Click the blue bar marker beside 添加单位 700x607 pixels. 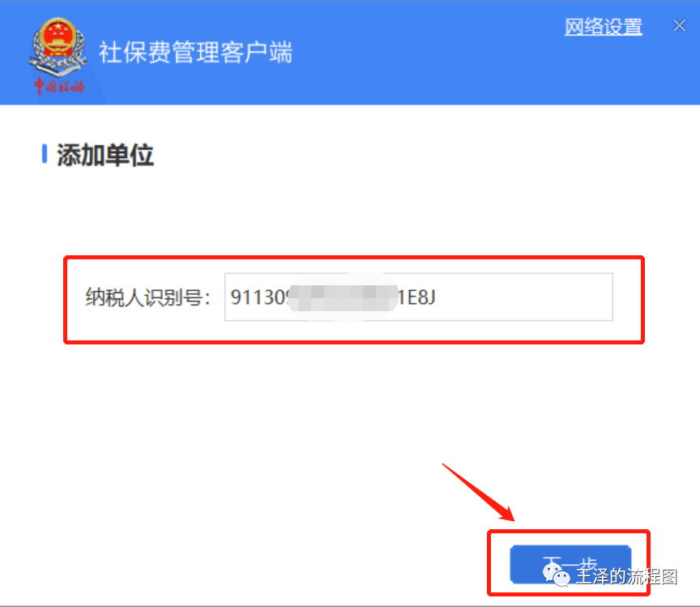click(45, 154)
